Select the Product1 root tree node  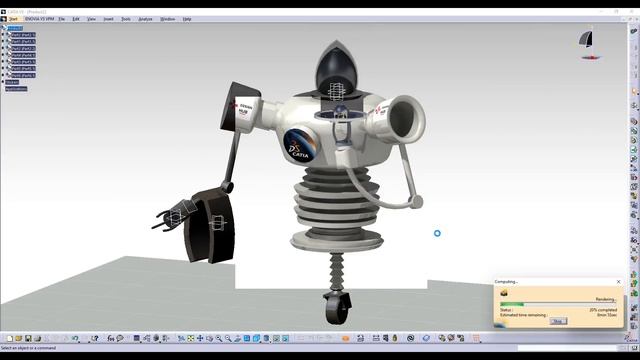click(x=15, y=28)
